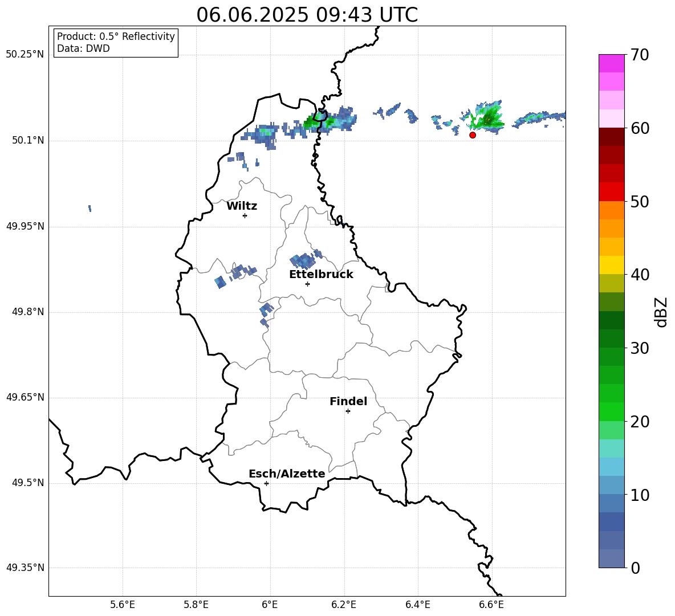Screen dimensions: 675x616
Task: Click the Wiltz station label
Action: 242,206
